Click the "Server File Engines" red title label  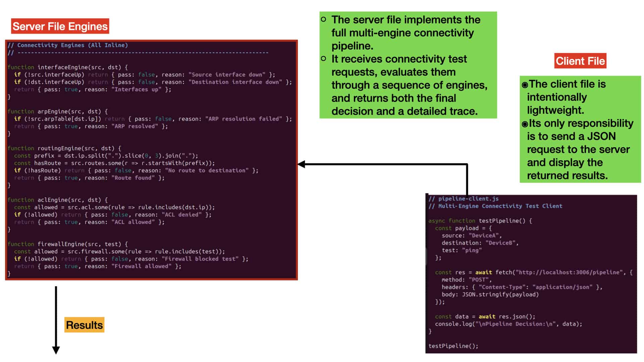[60, 26]
